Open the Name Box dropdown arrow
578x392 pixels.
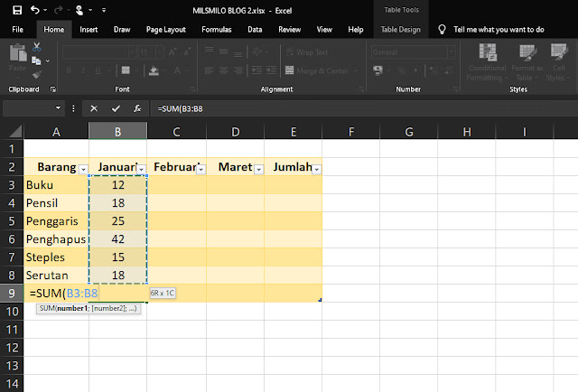click(58, 108)
